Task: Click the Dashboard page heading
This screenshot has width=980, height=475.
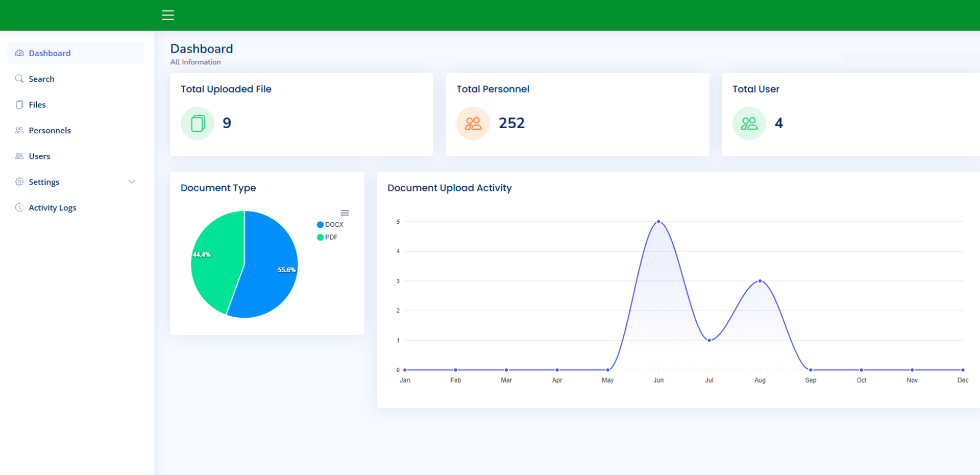Action: [x=202, y=49]
